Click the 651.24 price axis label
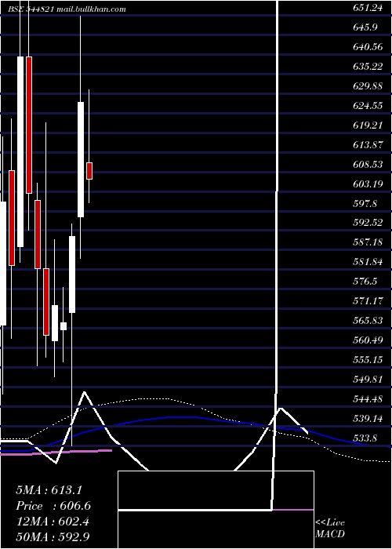 (x=368, y=8)
